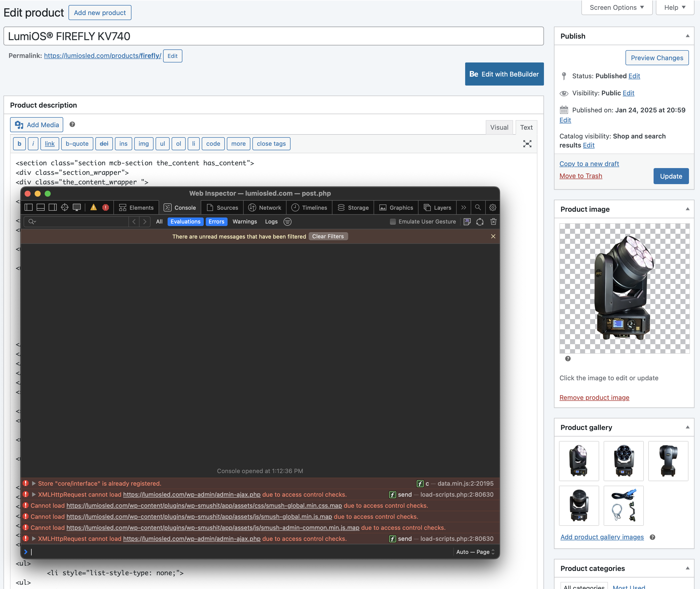
Task: Click the element selection crosshair icon
Action: pos(65,207)
